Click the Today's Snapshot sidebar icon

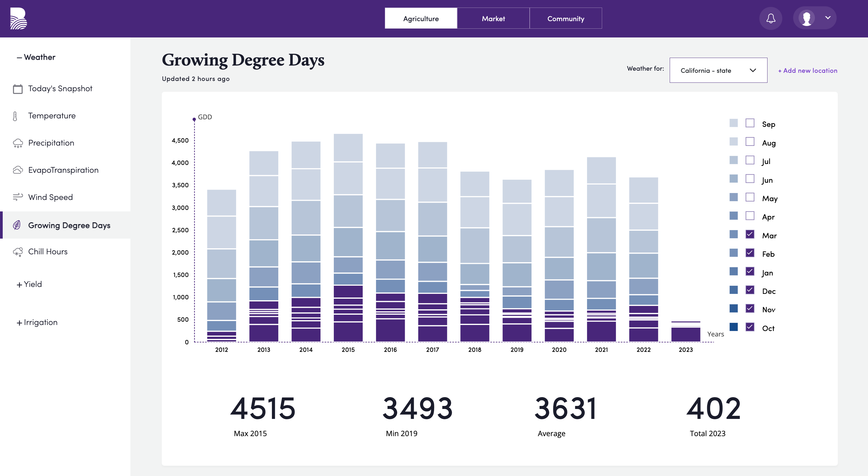[x=17, y=88]
